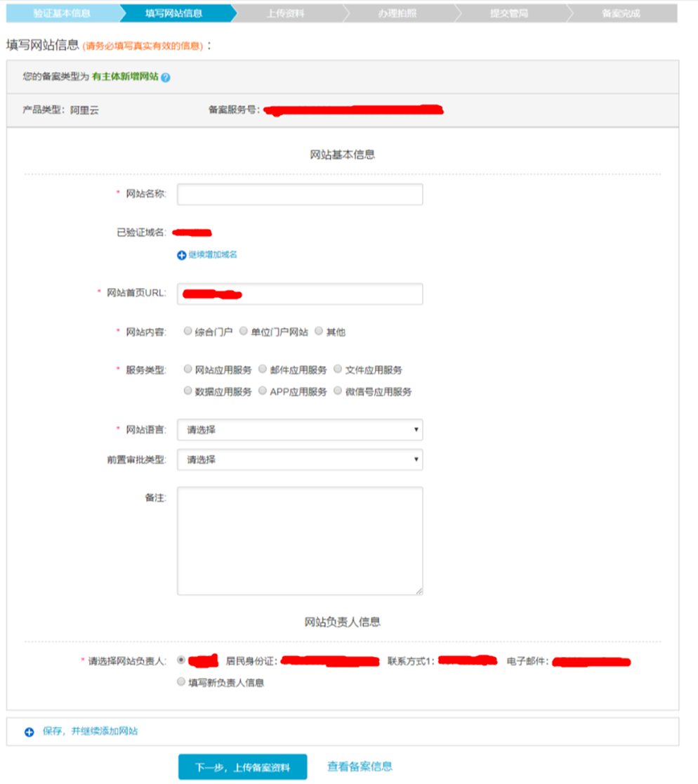The image size is (698, 784).
Task: Click the 有主体新增网站 filing type text
Action: 125,77
